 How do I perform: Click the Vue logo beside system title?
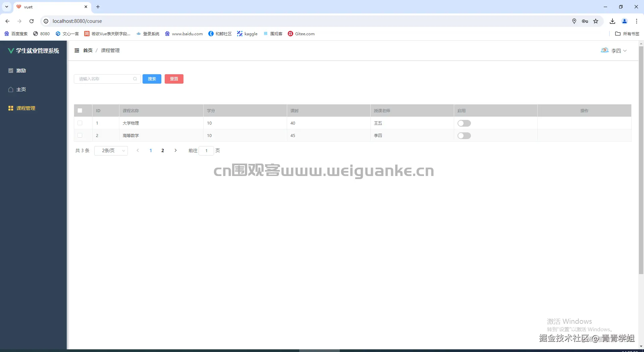click(x=11, y=51)
